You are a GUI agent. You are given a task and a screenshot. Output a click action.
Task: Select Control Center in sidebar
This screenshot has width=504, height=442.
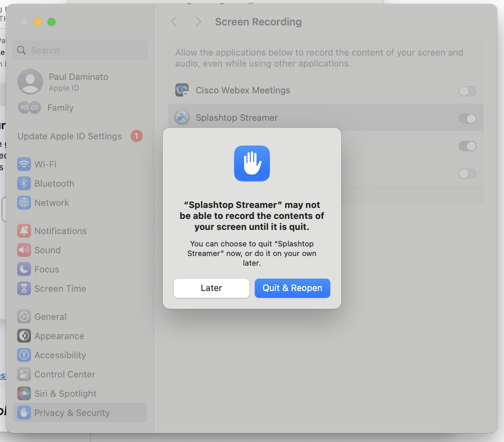[x=80, y=374]
